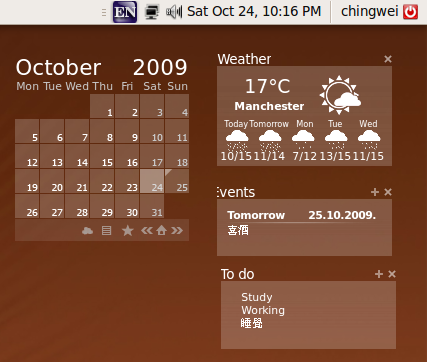This screenshot has height=362, width=427.
Task: Open the chingwei user menu
Action: point(370,11)
